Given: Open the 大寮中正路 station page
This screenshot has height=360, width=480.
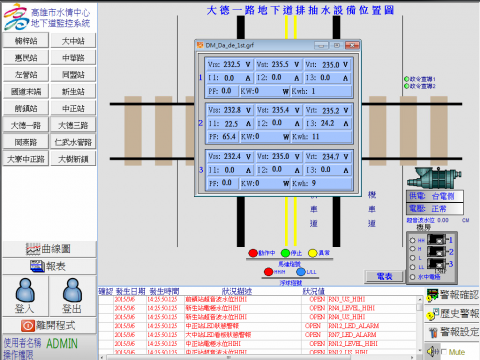Looking at the screenshot, I should pos(26,159).
